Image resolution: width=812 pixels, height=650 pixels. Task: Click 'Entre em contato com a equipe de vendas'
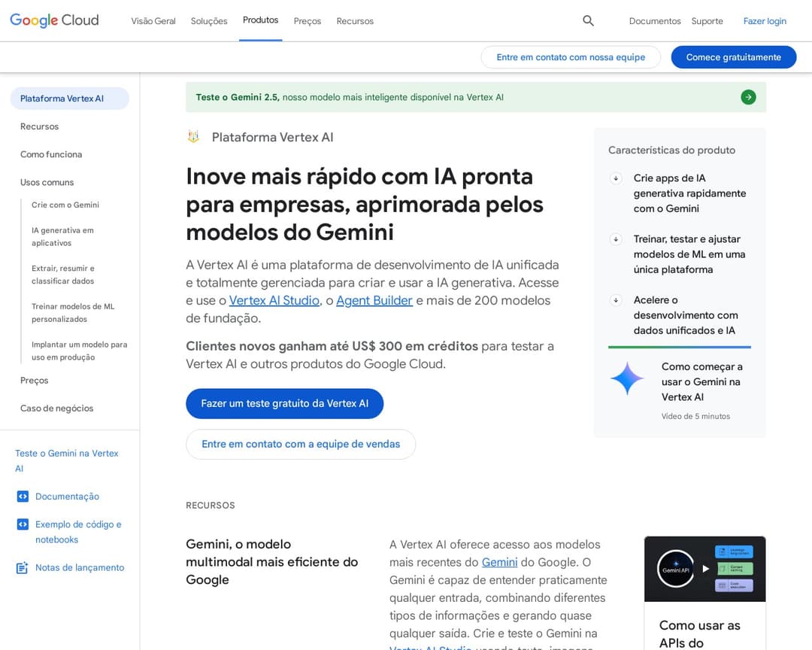301,444
